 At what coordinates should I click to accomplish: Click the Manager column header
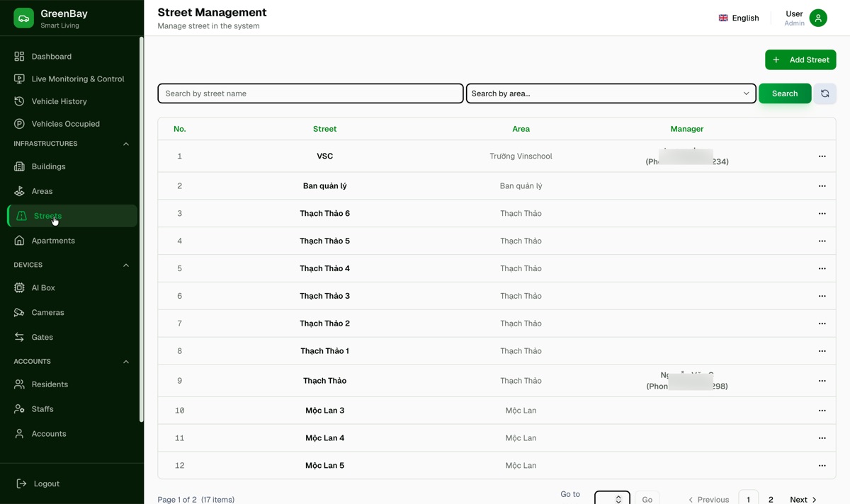click(x=687, y=129)
